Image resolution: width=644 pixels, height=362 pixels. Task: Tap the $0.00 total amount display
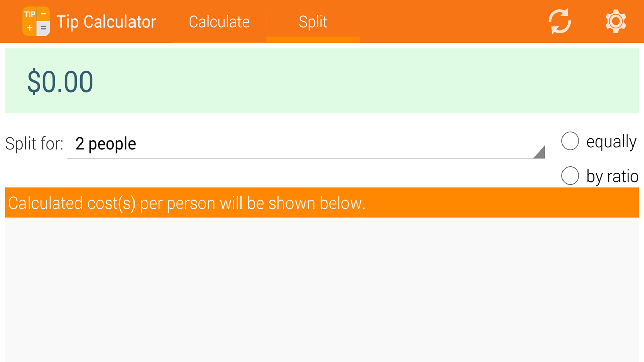click(60, 80)
